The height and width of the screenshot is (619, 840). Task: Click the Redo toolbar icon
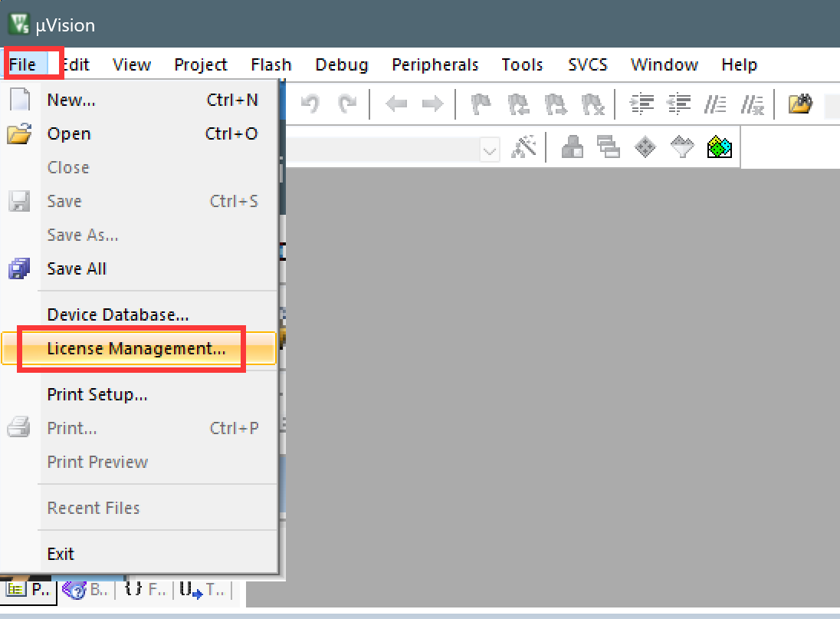(347, 104)
